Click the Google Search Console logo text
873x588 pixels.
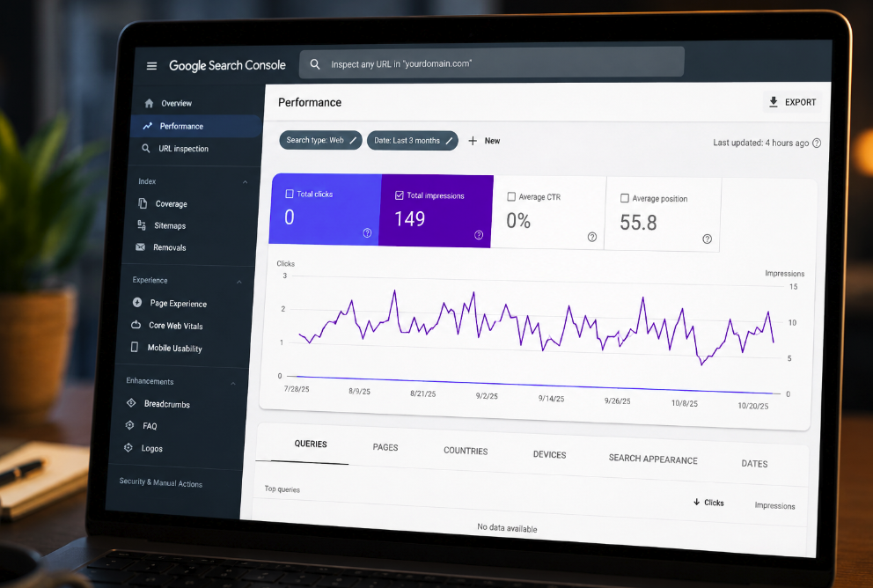click(227, 65)
